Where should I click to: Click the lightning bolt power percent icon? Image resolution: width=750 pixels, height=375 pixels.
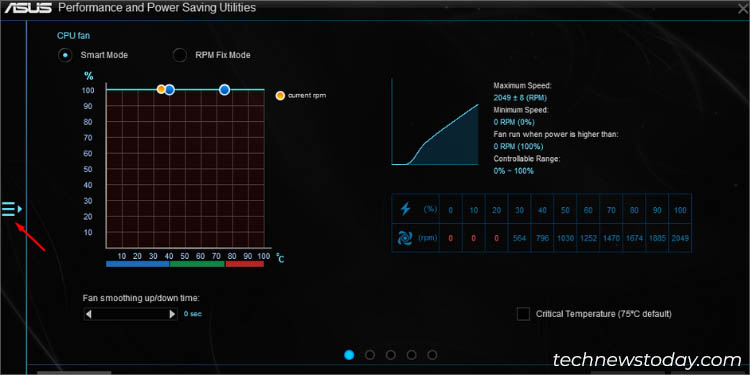tap(405, 209)
